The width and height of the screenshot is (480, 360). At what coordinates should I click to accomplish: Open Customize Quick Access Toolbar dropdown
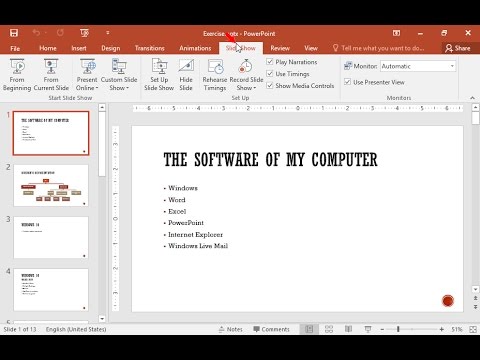(108, 33)
